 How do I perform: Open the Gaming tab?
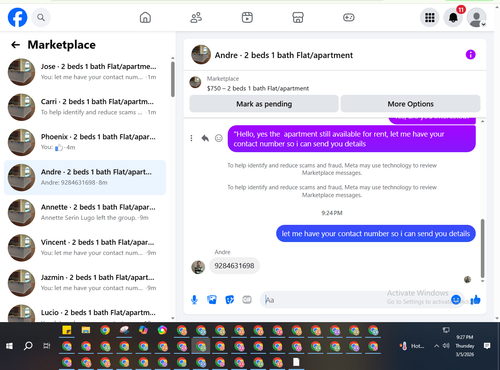349,17
